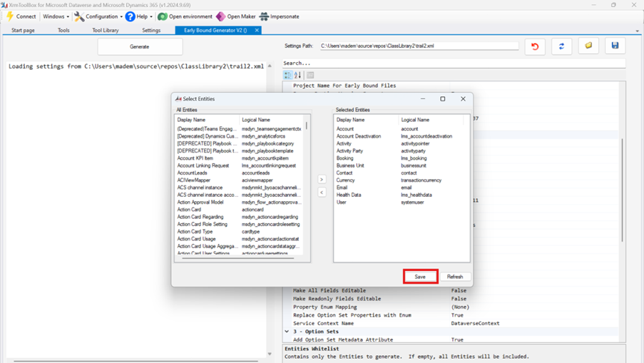The image size is (644, 363).
Task: Switch property grid to alphabetical sort
Action: click(x=298, y=75)
